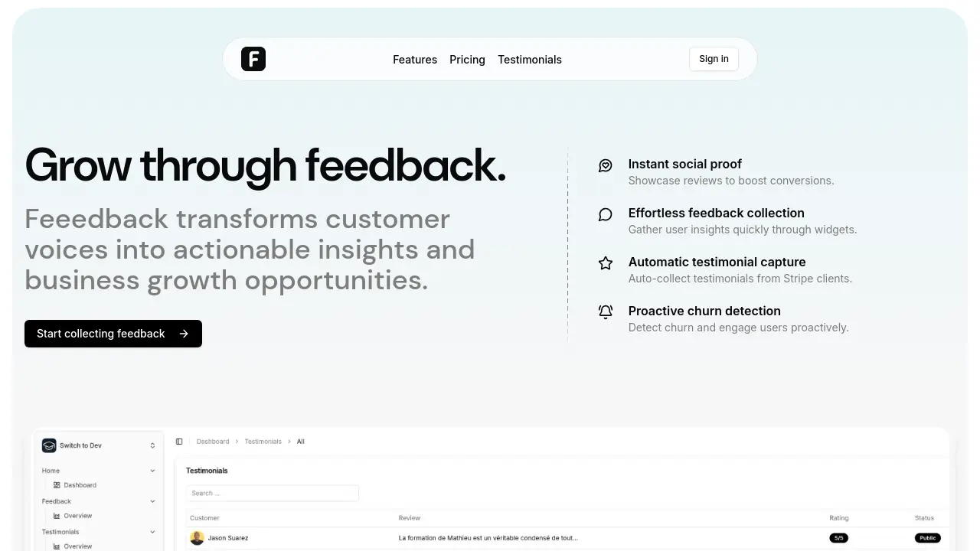Viewport: 980px width, 551px height.
Task: Click the churn detection bell icon
Action: [606, 312]
